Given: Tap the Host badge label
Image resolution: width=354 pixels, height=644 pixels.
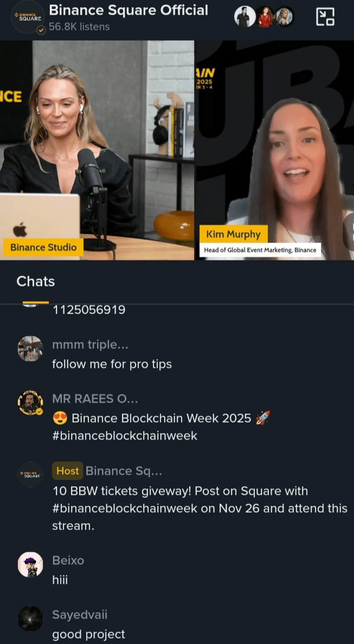Looking at the screenshot, I should click(x=68, y=471).
